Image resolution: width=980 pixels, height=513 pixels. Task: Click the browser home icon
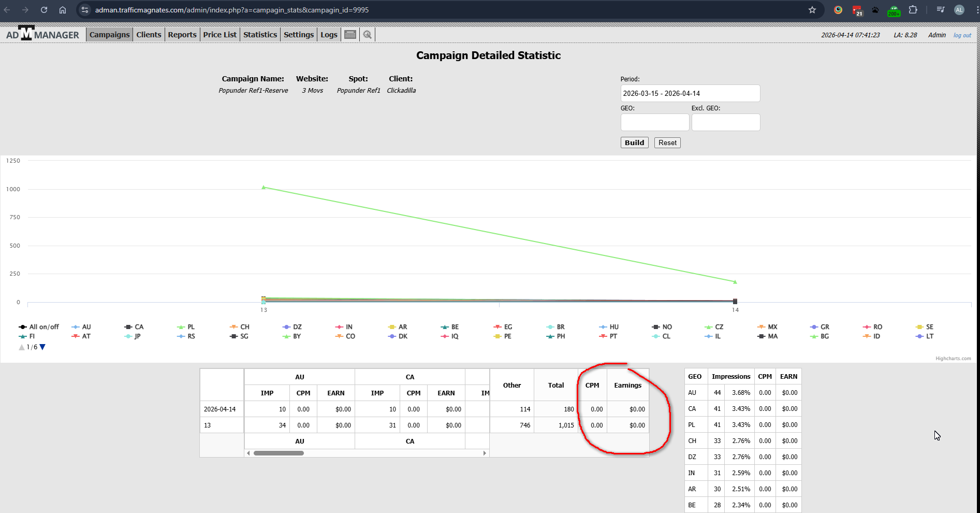point(63,10)
